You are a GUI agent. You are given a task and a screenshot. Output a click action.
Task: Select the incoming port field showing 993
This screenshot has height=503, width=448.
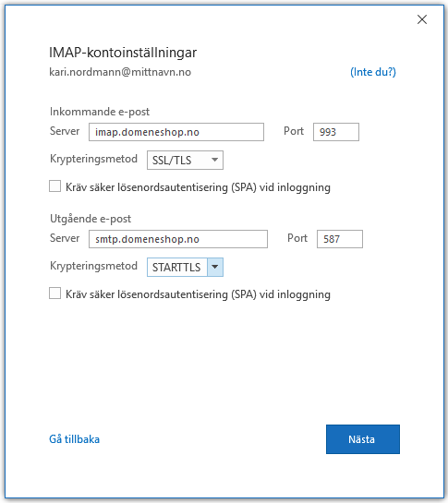336,132
